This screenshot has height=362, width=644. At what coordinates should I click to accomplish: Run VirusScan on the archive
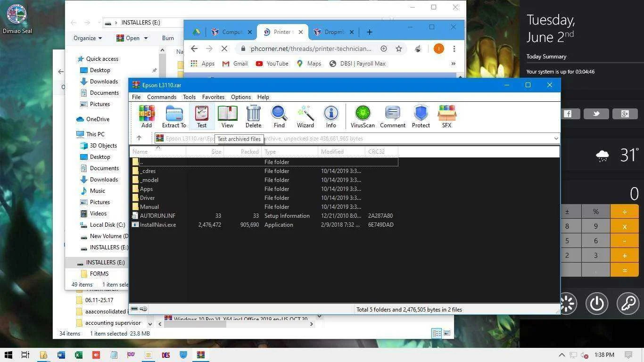click(363, 116)
